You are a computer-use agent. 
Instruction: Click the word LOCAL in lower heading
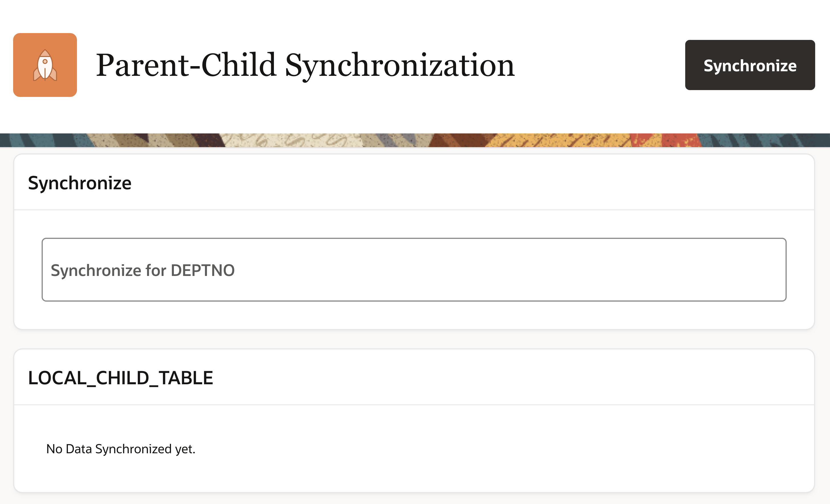[57, 378]
